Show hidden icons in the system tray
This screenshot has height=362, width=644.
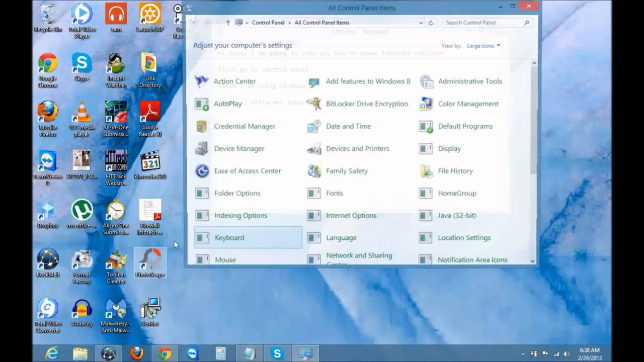click(x=523, y=354)
